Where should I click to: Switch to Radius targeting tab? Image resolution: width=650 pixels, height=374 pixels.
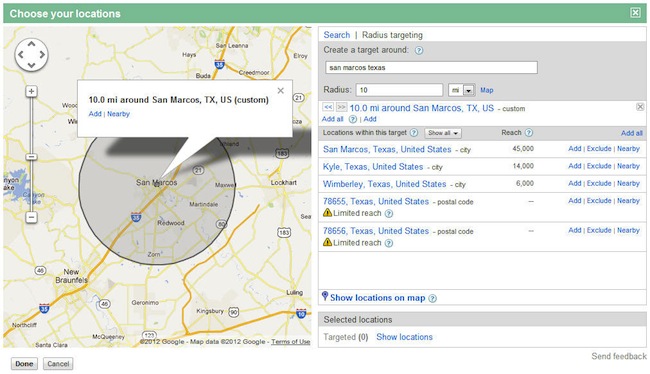coord(392,35)
